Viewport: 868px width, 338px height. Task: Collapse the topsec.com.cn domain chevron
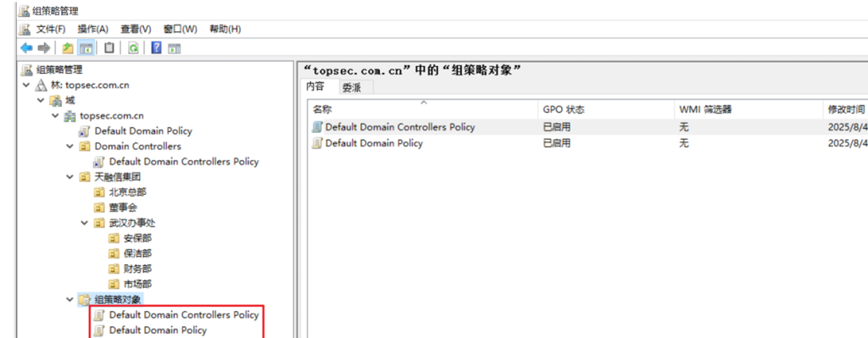click(x=55, y=115)
